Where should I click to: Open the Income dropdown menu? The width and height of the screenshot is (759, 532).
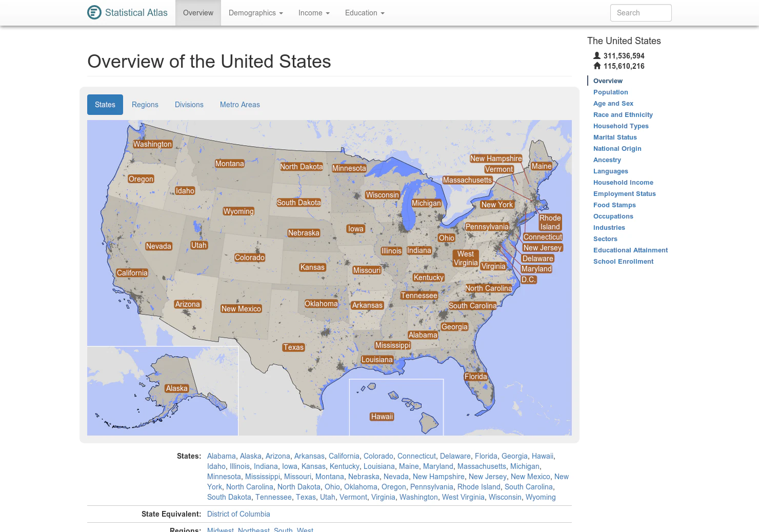(314, 13)
